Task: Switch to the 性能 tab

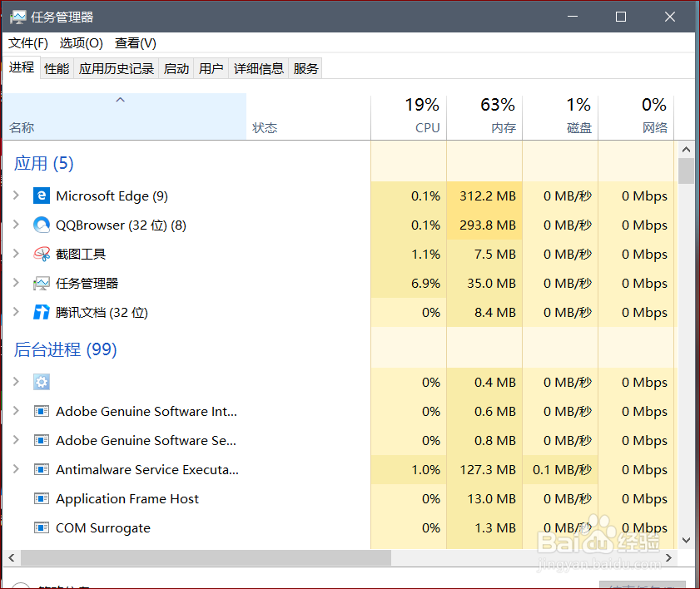Action: (x=57, y=69)
